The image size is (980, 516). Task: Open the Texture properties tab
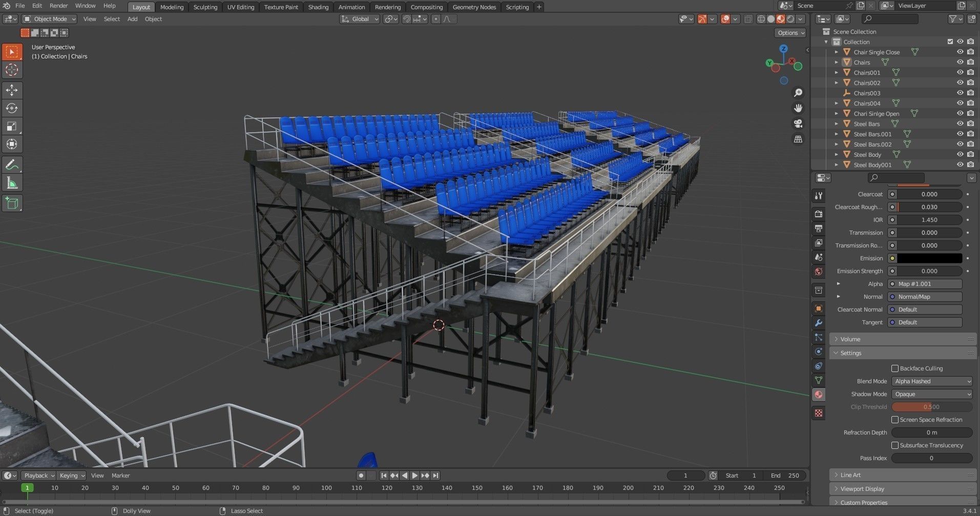(x=819, y=413)
